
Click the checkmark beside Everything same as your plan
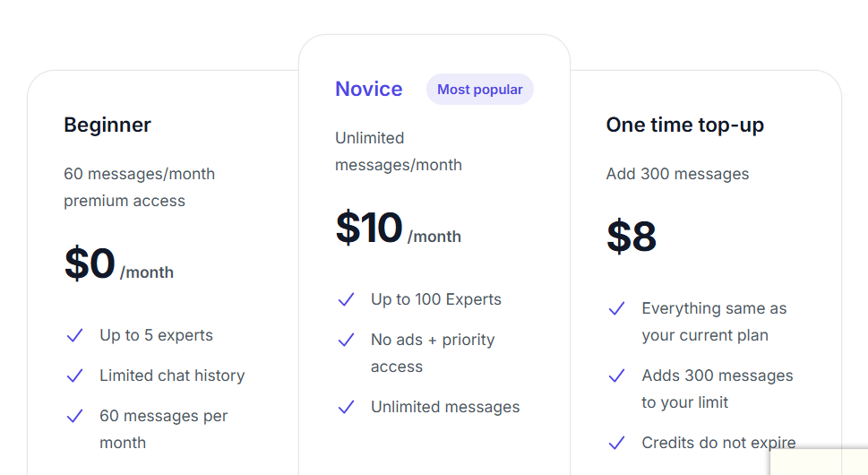[616, 308]
